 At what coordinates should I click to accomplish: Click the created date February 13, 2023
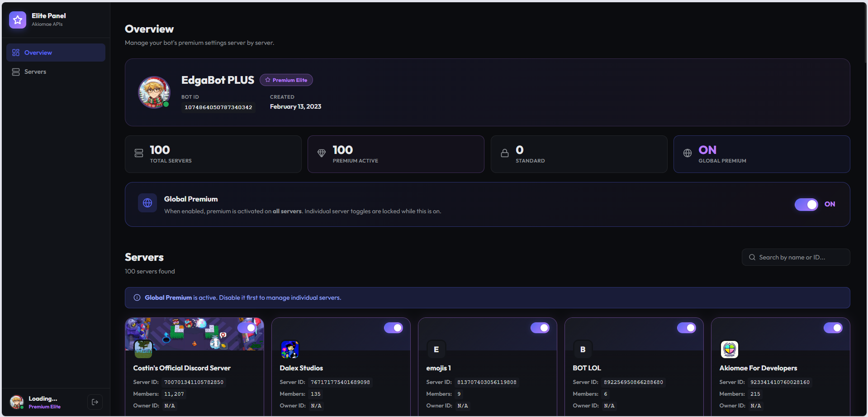click(295, 106)
